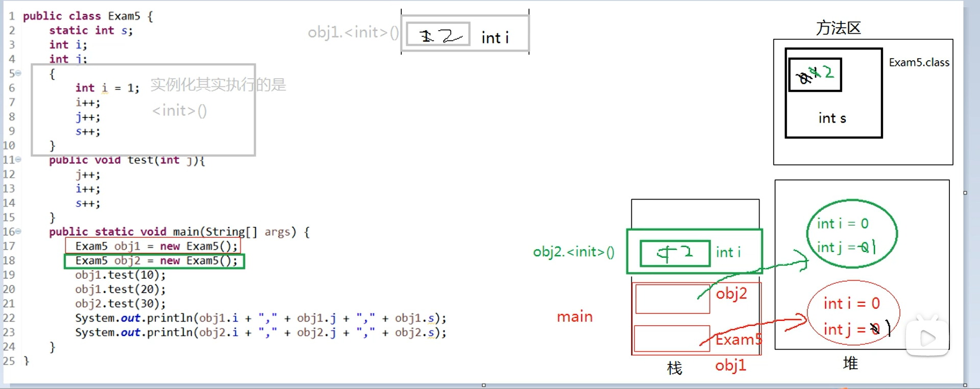
Task: Click "int i = 0" in green heap oval
Action: point(843,224)
